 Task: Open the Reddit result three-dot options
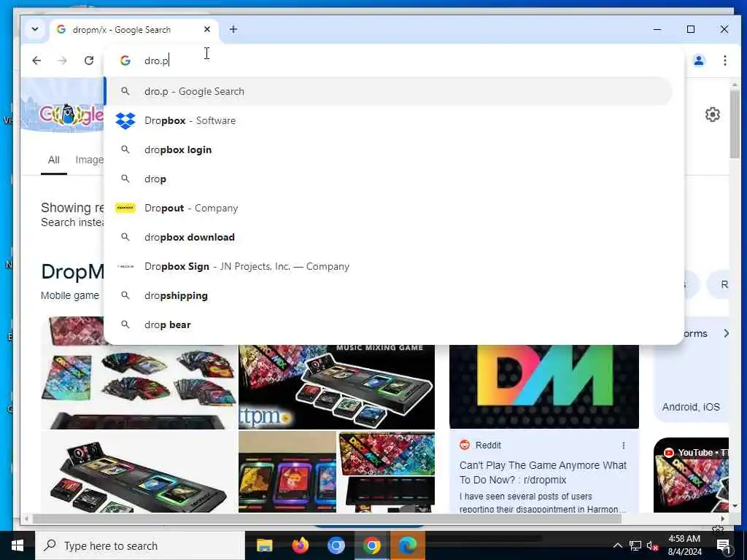click(x=623, y=446)
